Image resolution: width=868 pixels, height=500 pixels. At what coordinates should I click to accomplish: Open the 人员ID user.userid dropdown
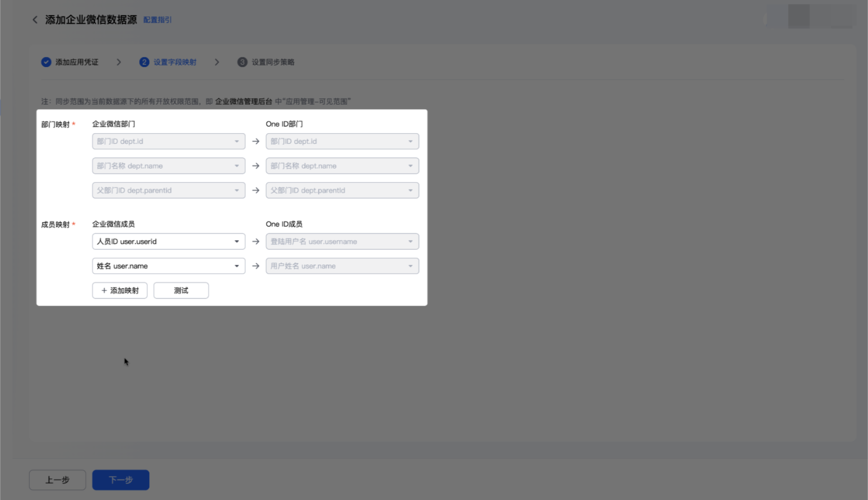point(168,242)
